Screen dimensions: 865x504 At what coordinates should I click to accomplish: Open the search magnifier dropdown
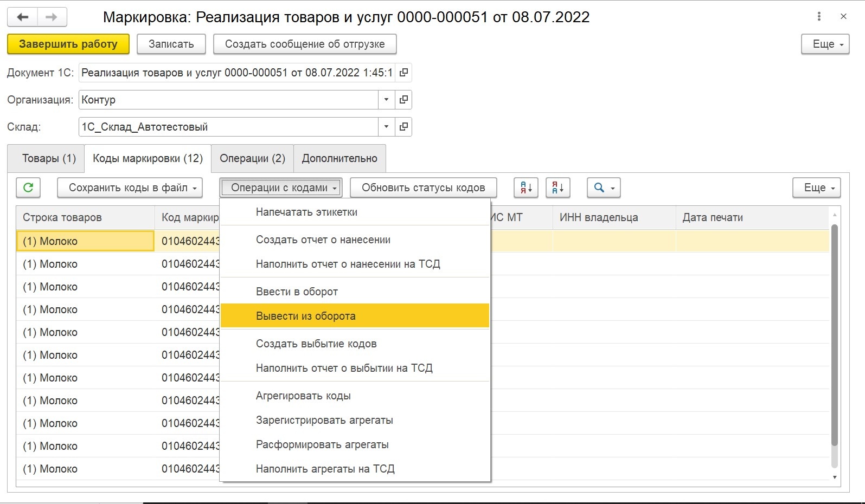pos(604,188)
